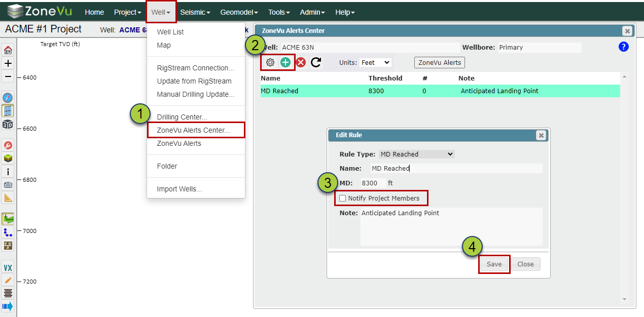Click the Name column header in alerts table
The width and height of the screenshot is (644, 317).
pyautogui.click(x=270, y=78)
